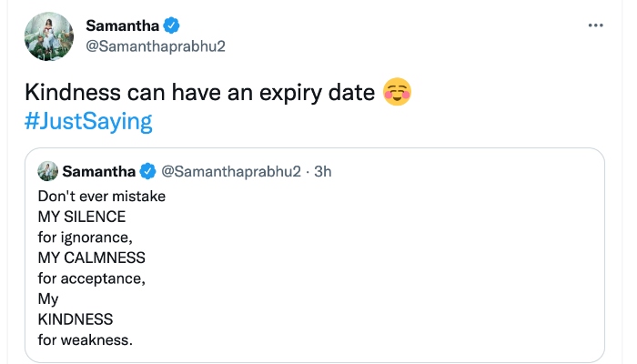This screenshot has height=364, width=637.
Task: Click the text 'Kindness can have an expiry date'
Action: coord(199,93)
